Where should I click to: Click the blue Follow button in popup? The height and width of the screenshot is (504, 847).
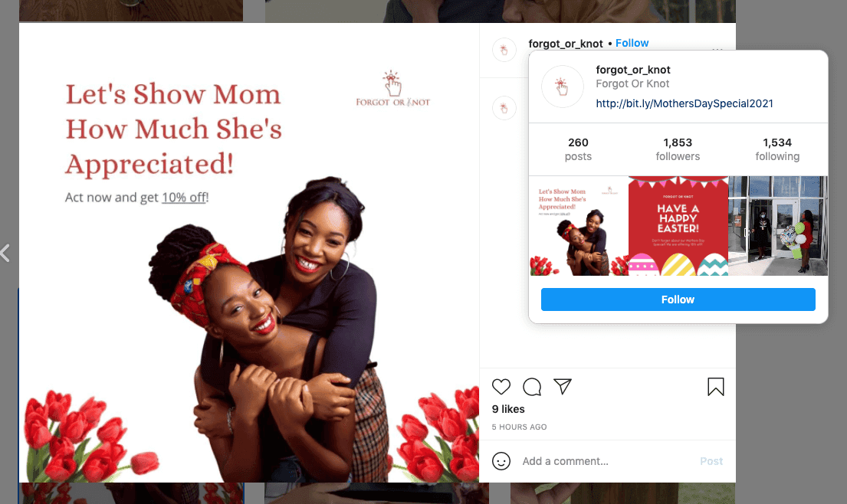(x=678, y=299)
